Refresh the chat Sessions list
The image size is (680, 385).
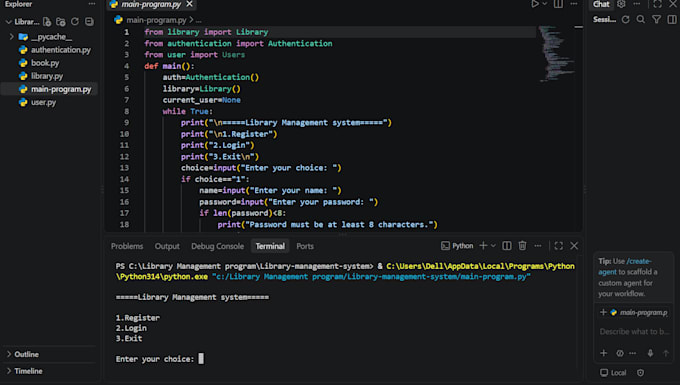(625, 20)
